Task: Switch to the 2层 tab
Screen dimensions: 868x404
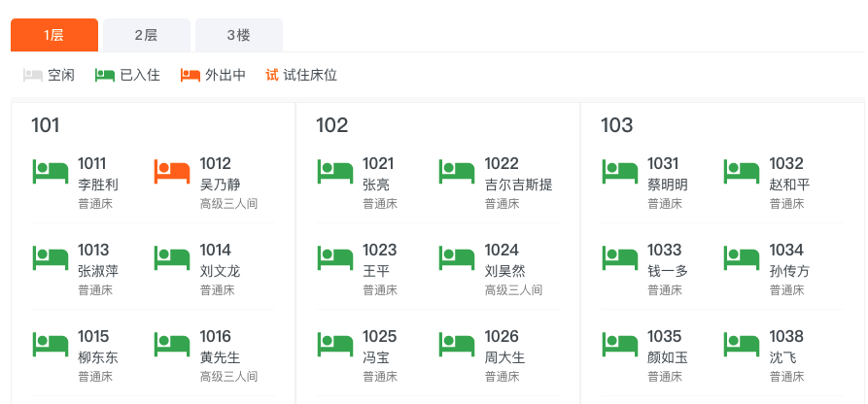Action: (x=147, y=35)
